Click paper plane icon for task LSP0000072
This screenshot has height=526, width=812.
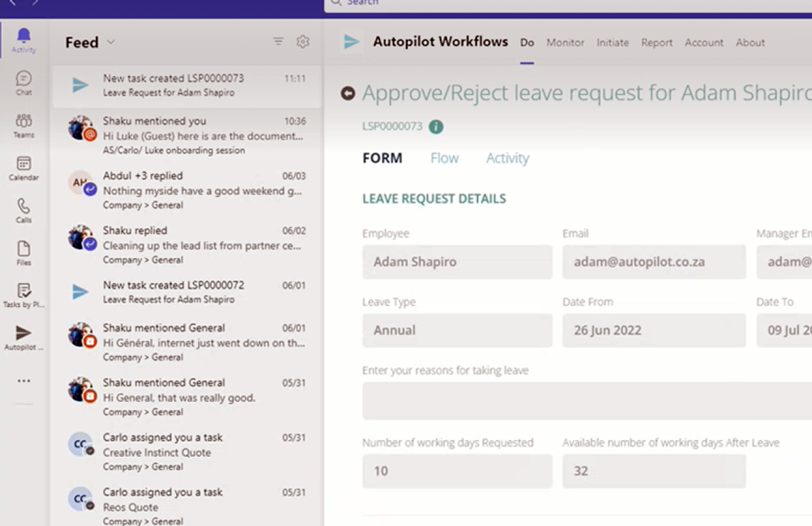tap(80, 292)
